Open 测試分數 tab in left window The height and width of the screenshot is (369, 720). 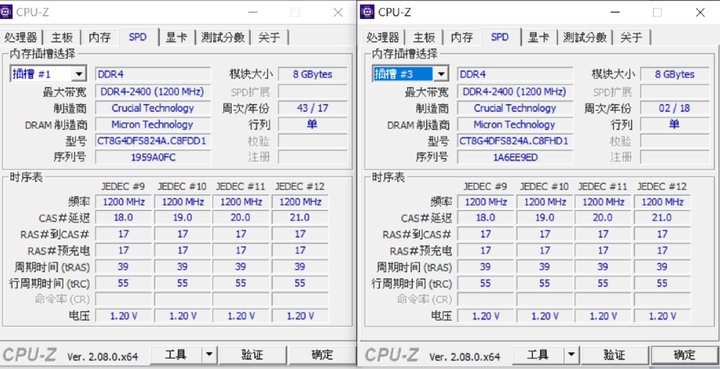(223, 37)
